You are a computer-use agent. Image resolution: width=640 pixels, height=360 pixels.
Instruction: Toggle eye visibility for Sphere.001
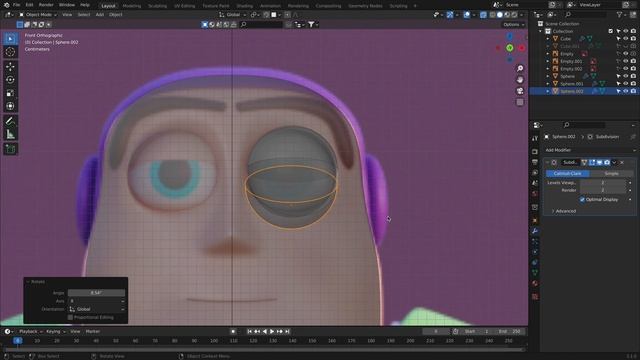point(626,84)
